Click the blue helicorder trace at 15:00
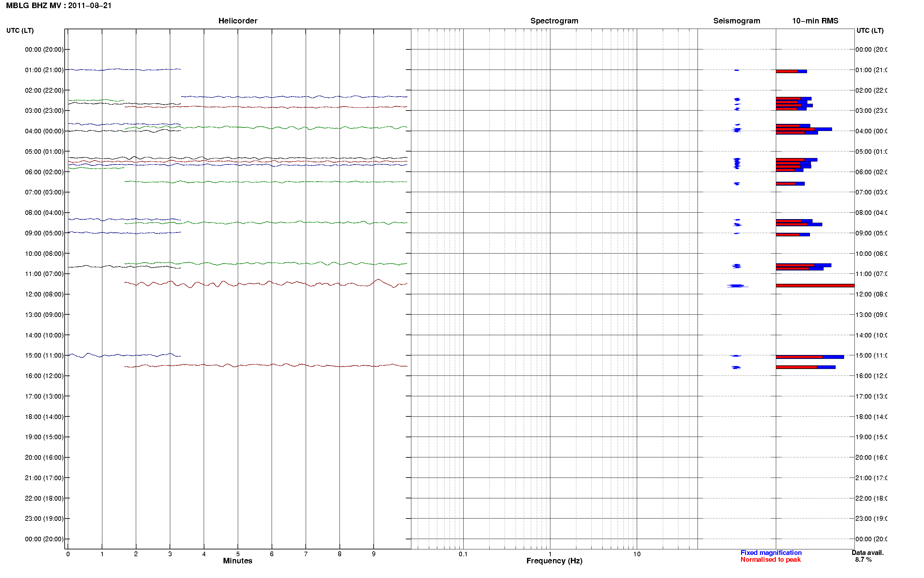924x578 pixels. point(124,355)
